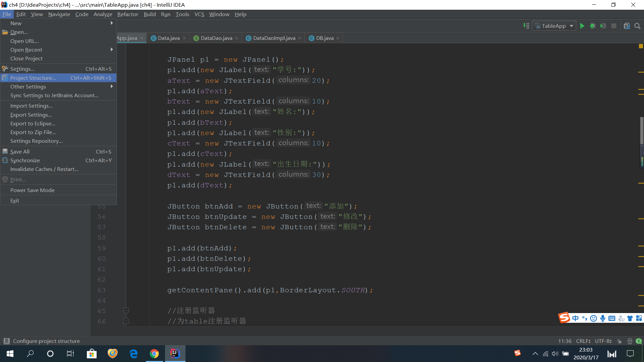The width and height of the screenshot is (644, 362).
Task: Open Search Everywhere magnifier icon
Action: coord(637,26)
